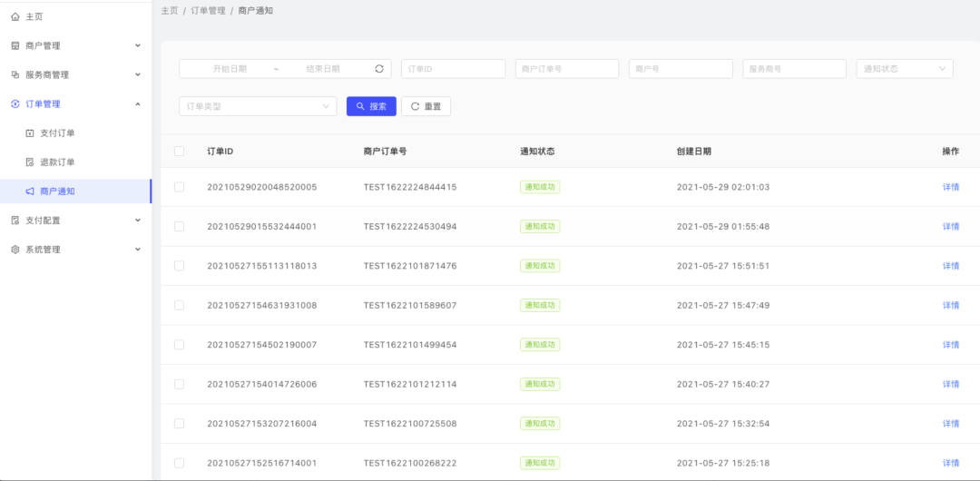Click the 退款订单 menu icon
Image resolution: width=980 pixels, height=481 pixels.
(x=30, y=162)
